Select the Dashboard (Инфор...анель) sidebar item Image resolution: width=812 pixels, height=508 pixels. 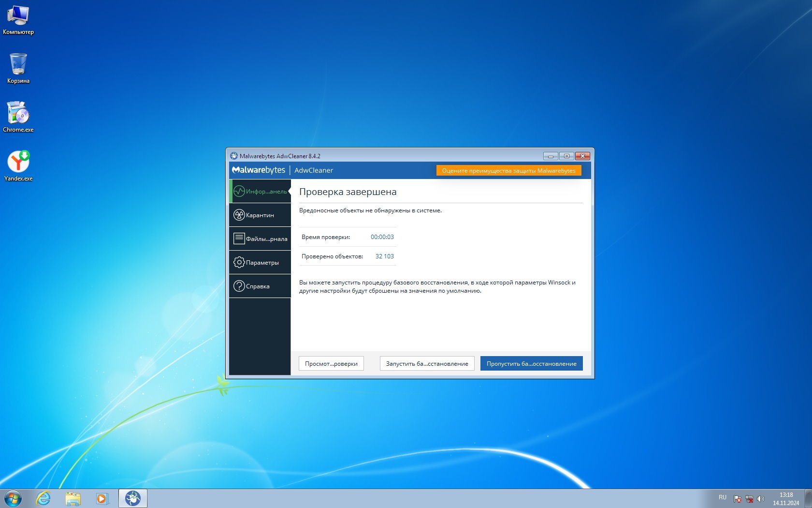[260, 192]
